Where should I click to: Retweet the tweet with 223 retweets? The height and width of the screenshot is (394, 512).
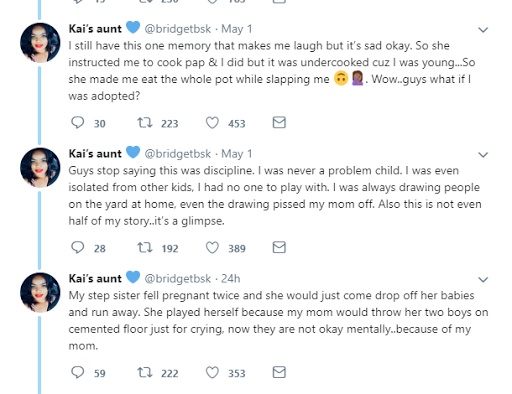[x=145, y=123]
